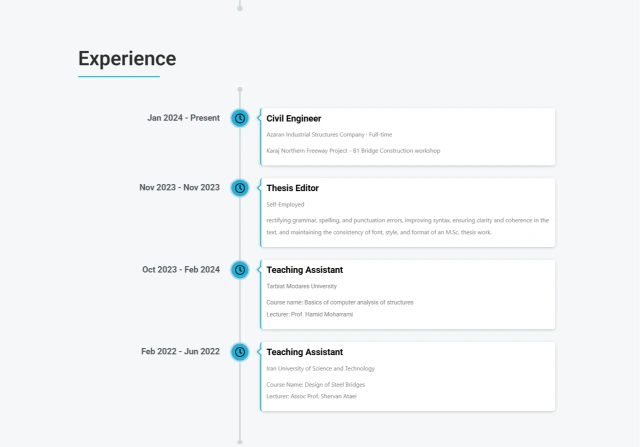Select the Jan 2024 - Present date label
The height and width of the screenshot is (447, 640).
[183, 118]
